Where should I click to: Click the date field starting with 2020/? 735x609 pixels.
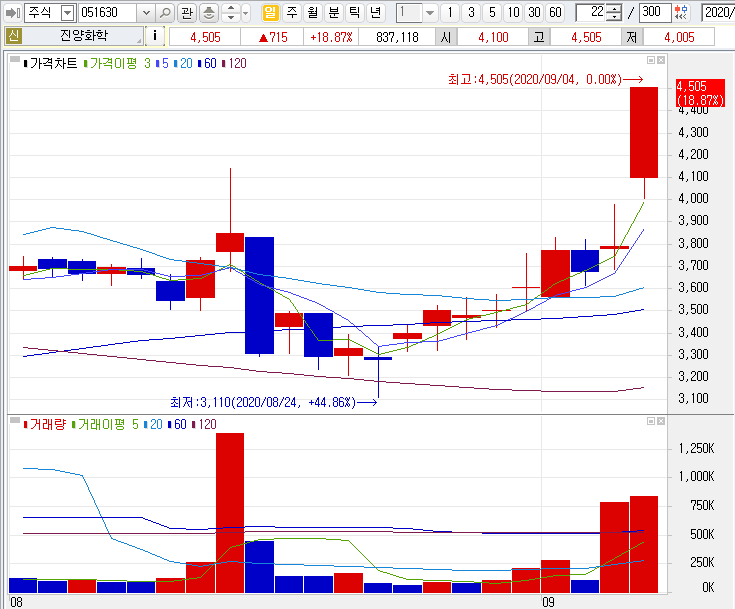pyautogui.click(x=718, y=13)
